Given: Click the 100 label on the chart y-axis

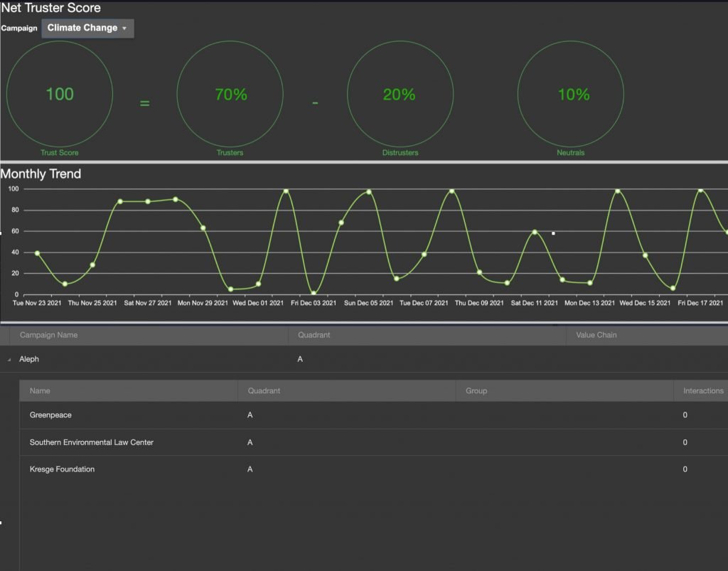Looking at the screenshot, I should tap(14, 189).
